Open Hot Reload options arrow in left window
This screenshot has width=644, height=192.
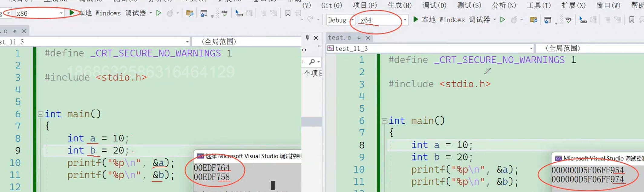(178, 13)
